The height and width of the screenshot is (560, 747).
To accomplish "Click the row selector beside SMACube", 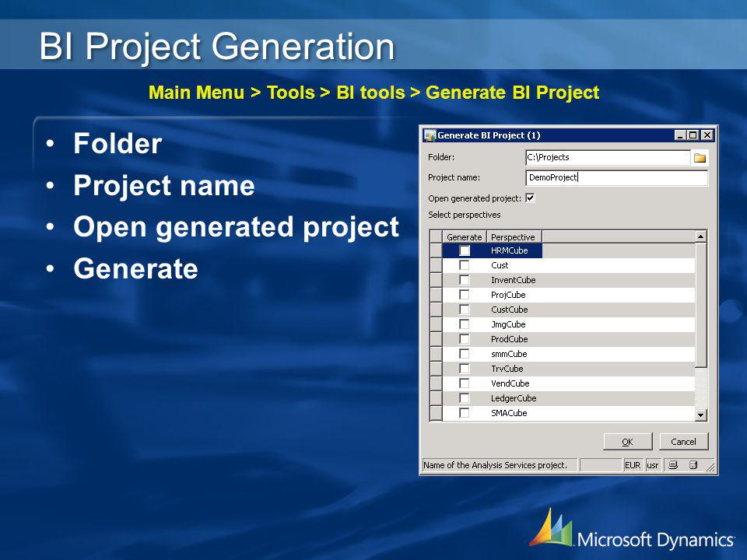I will tap(436, 413).
